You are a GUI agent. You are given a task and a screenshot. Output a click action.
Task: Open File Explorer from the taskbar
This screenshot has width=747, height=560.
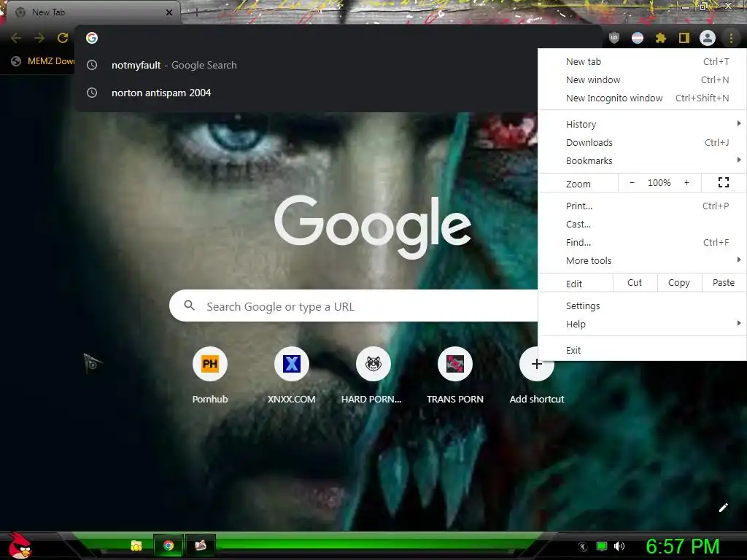(x=136, y=545)
